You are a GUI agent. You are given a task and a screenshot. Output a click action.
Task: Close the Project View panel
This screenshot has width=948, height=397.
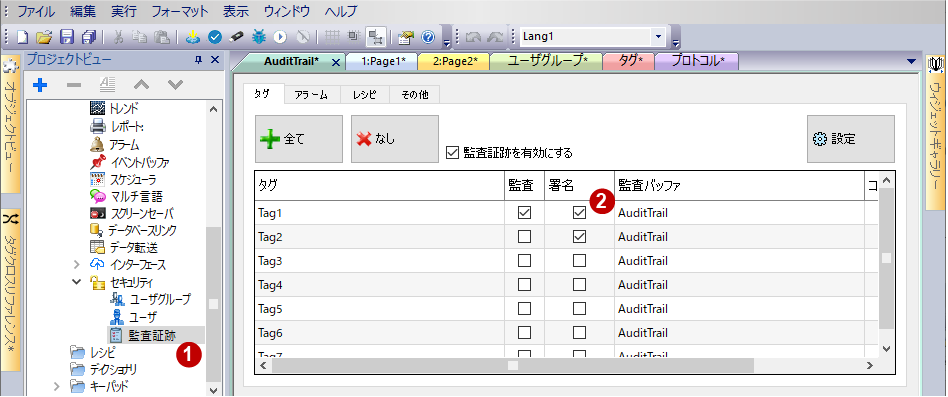[x=214, y=60]
